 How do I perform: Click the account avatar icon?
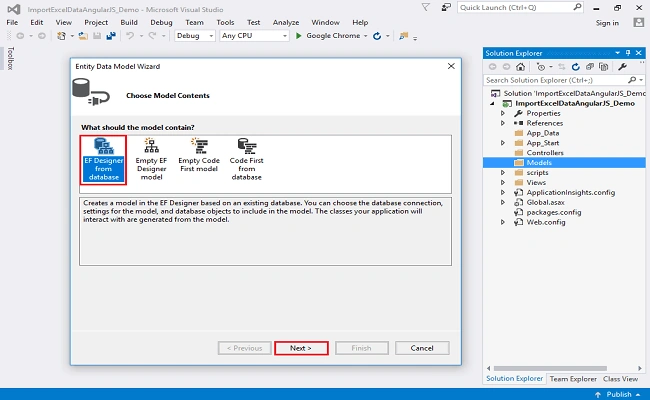pos(639,22)
